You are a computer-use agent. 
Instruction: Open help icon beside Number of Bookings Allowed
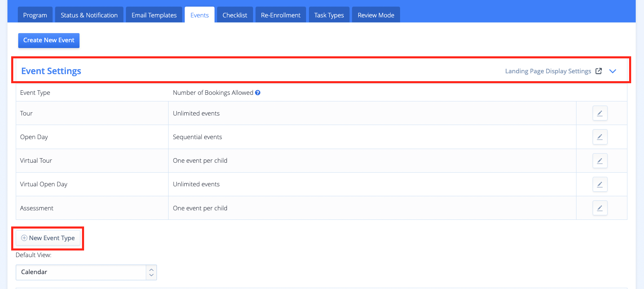click(x=258, y=93)
